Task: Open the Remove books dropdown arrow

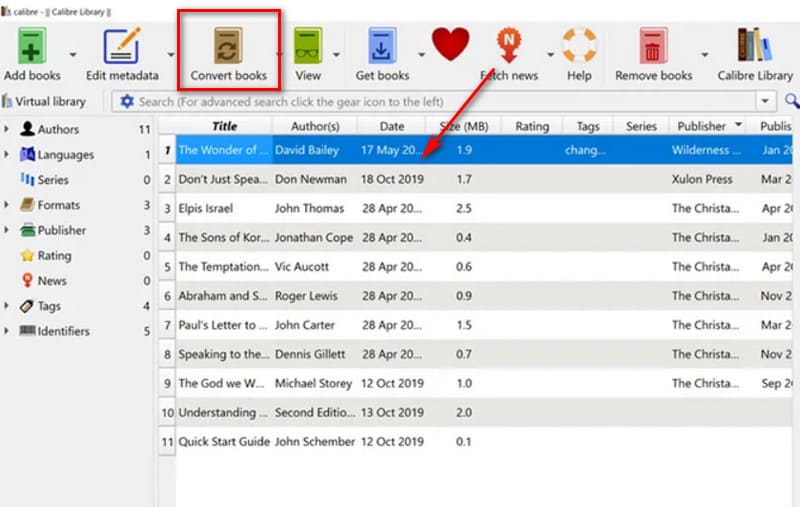Action: (705, 54)
